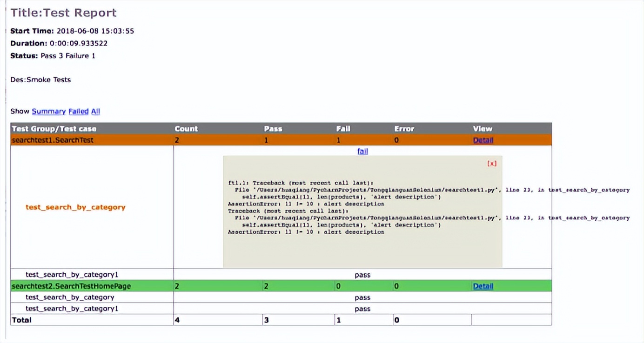Click test_search_by_category1 under searchtest1.SearchTest
Viewport: 644px width, 343px height.
[72, 275]
